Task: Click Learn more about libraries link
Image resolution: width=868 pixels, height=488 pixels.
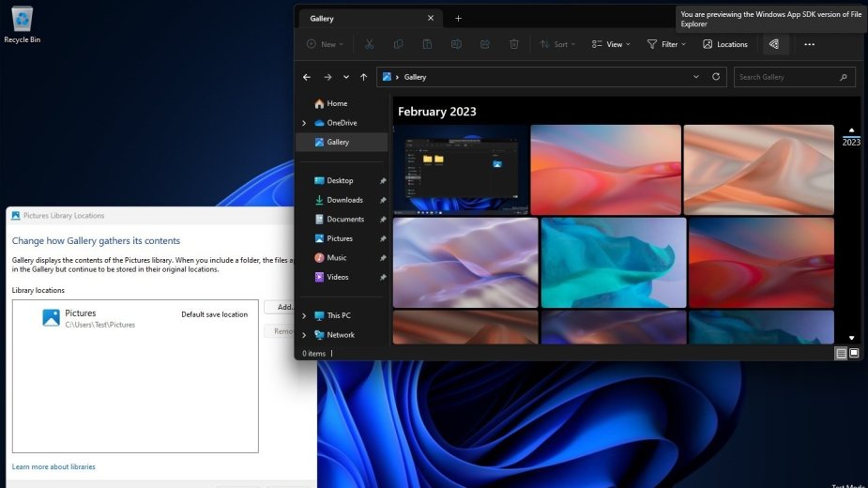Action: (53, 467)
